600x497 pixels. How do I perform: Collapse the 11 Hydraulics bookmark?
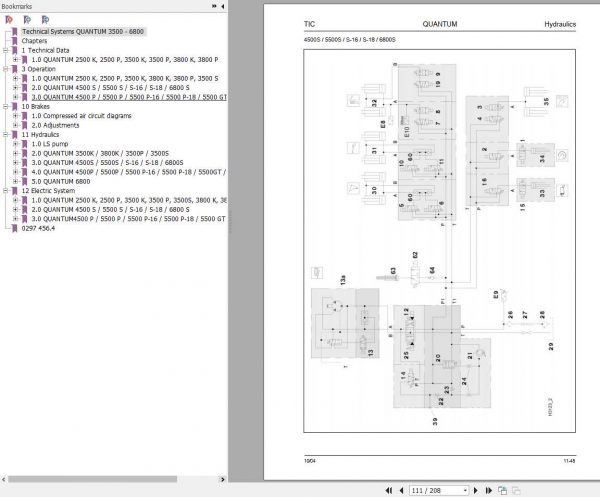pos(5,134)
